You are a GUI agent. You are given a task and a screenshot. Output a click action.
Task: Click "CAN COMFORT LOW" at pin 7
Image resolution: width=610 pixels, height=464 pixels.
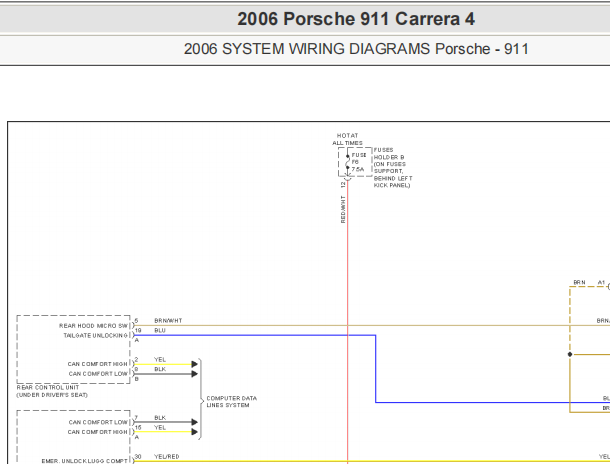coord(98,422)
